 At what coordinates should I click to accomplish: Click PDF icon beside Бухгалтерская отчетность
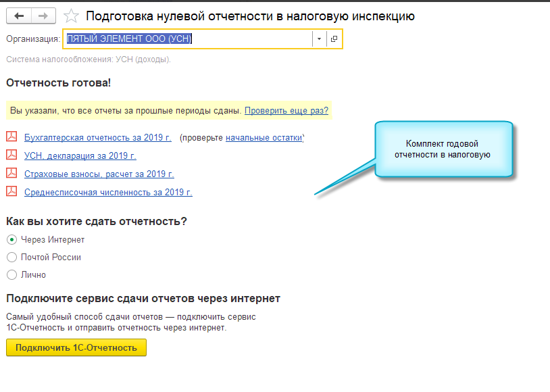tap(11, 137)
